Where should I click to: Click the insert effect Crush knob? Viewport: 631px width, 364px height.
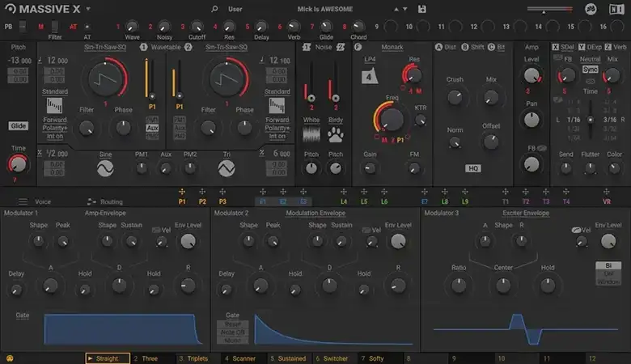point(455,97)
